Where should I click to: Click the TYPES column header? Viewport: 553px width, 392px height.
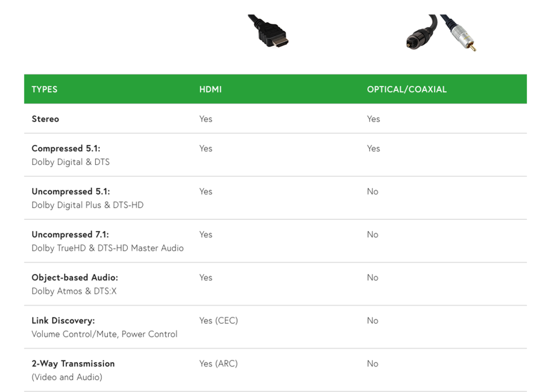click(x=44, y=89)
